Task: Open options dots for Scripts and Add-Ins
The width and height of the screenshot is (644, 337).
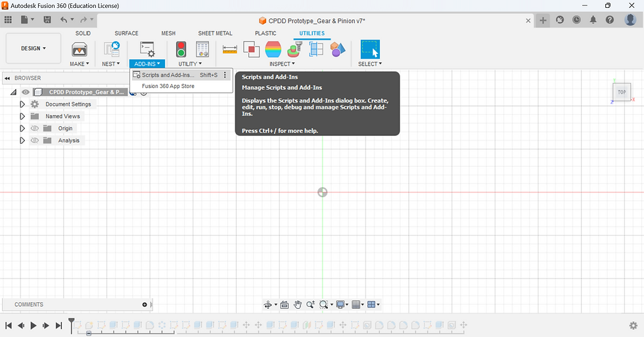Action: tap(225, 75)
